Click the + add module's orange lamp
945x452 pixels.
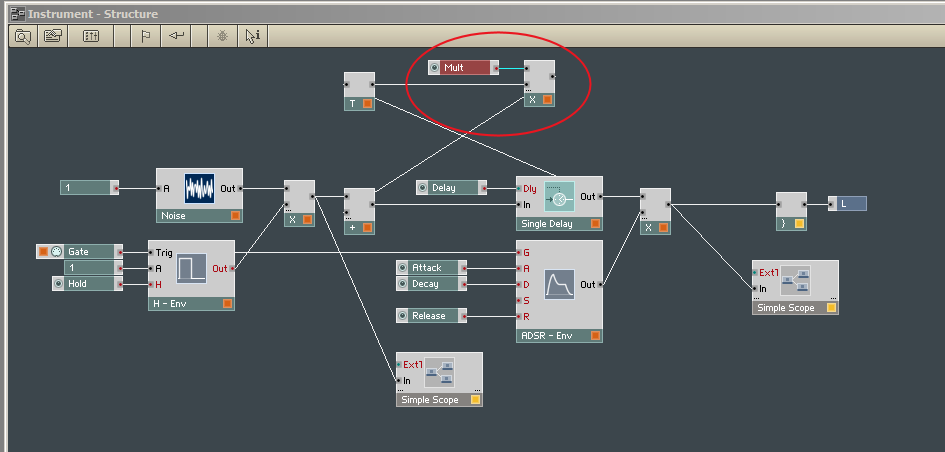368,227
